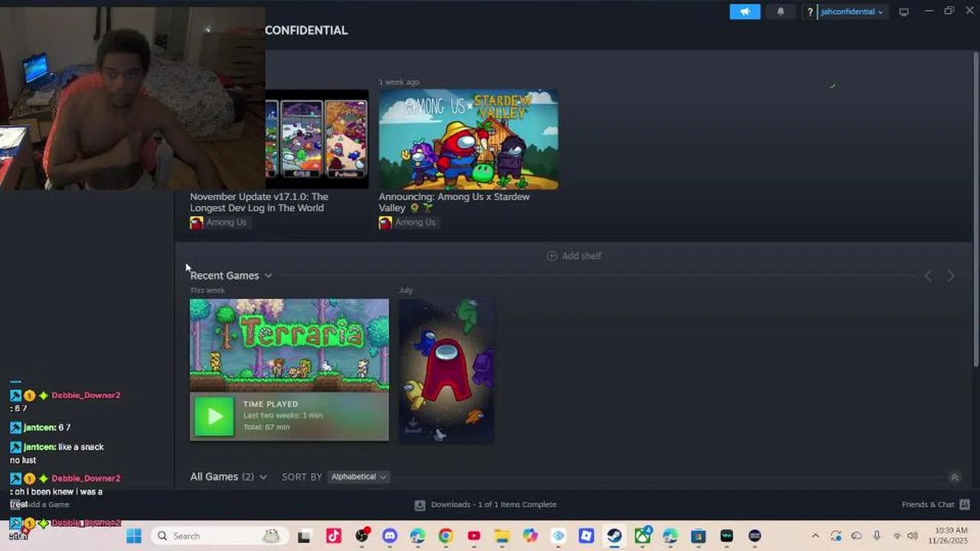
Task: Click Among Us icon under Stardew announcement
Action: click(x=385, y=222)
